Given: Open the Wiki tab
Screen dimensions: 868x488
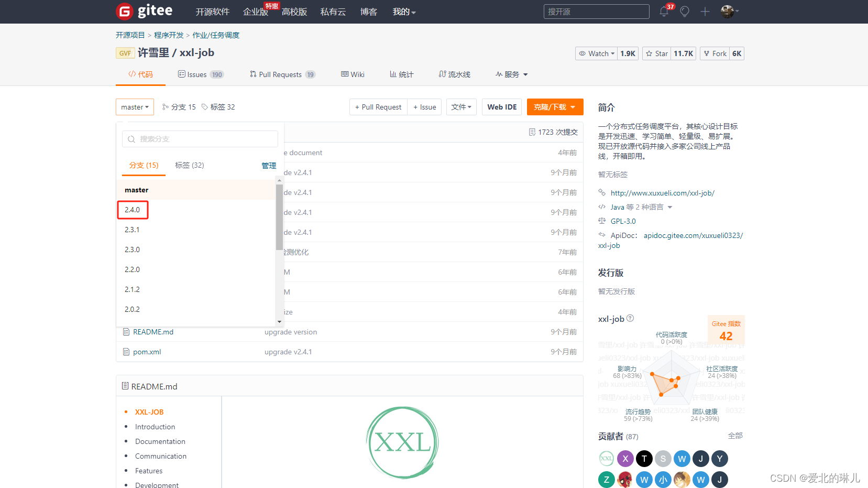Looking at the screenshot, I should [353, 74].
